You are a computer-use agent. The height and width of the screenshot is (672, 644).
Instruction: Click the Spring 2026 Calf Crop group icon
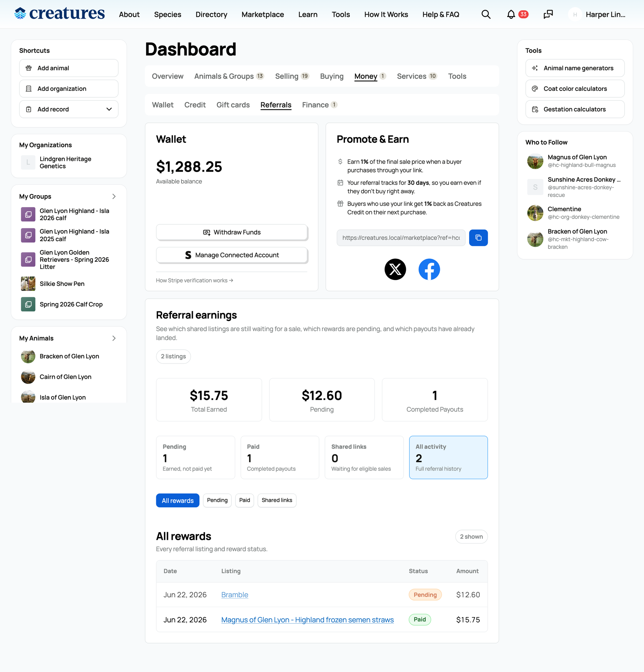(28, 304)
